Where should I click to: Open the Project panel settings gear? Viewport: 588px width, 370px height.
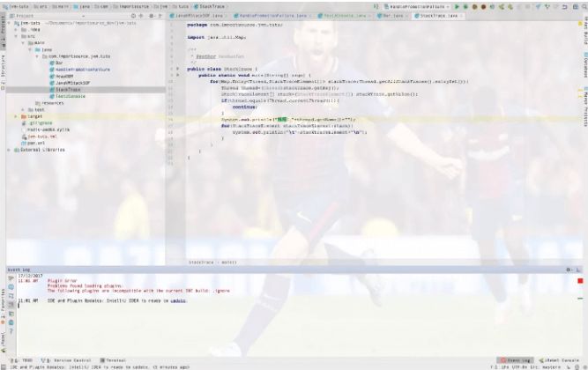(x=152, y=16)
